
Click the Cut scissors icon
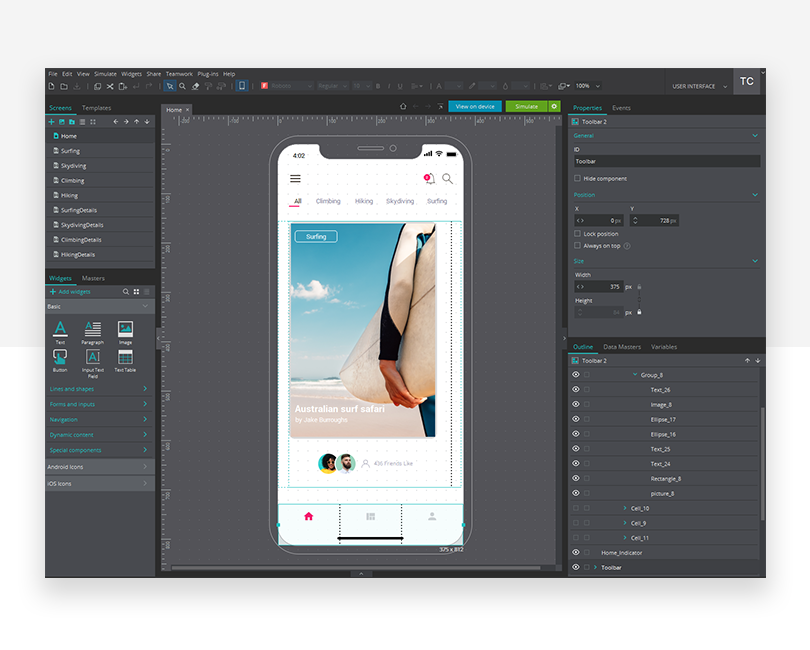point(110,86)
